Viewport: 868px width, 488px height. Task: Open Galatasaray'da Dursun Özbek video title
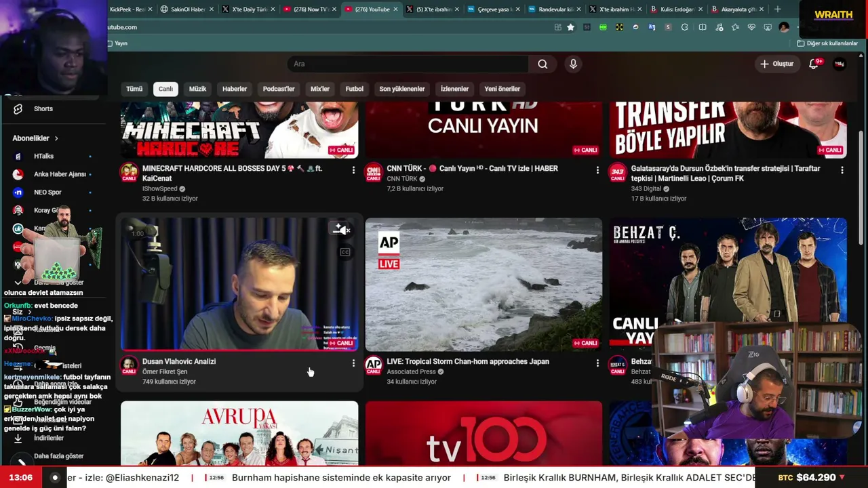[726, 173]
